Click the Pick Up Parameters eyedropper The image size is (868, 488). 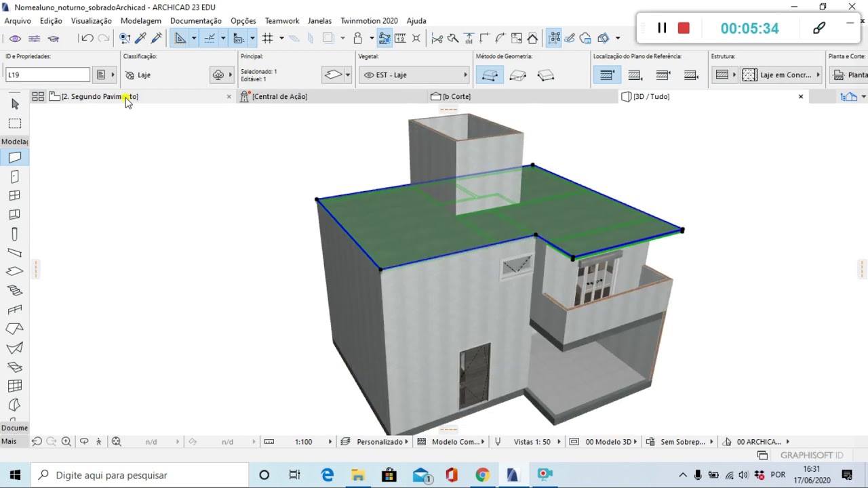[x=141, y=38]
